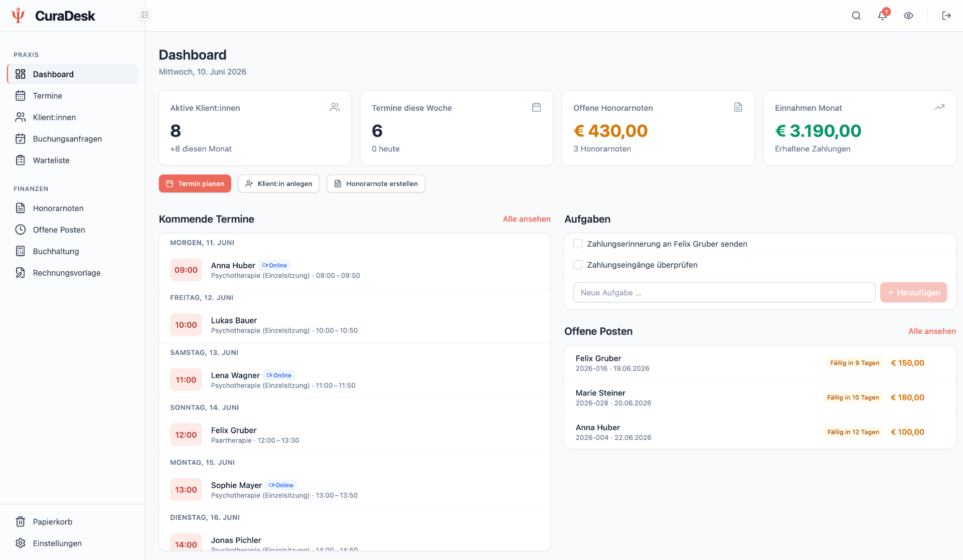Viewport: 963px width, 560px height.
Task: Click Online badge next to Anna Huber
Action: click(275, 265)
